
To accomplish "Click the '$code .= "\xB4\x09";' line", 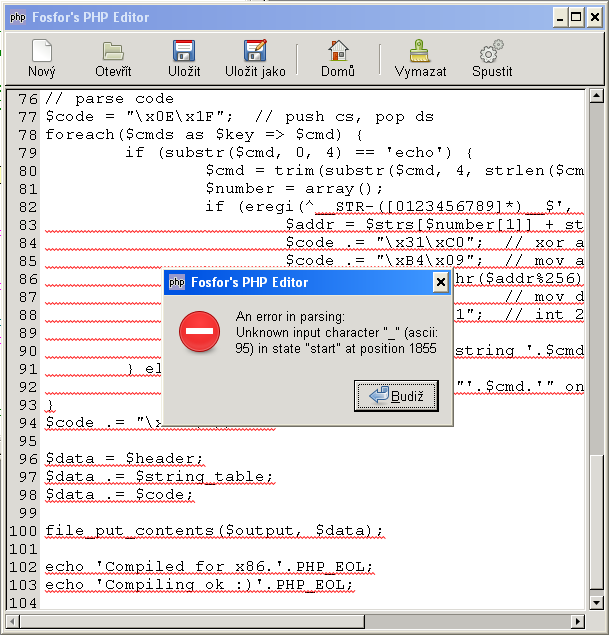I will (x=384, y=260).
